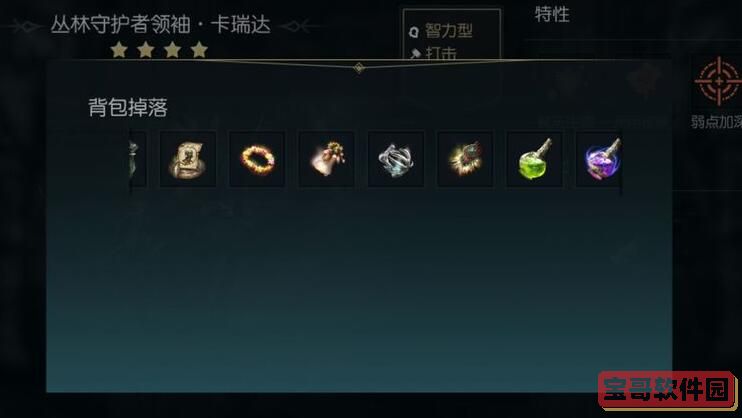Click the 打击 attack type label

(441, 53)
